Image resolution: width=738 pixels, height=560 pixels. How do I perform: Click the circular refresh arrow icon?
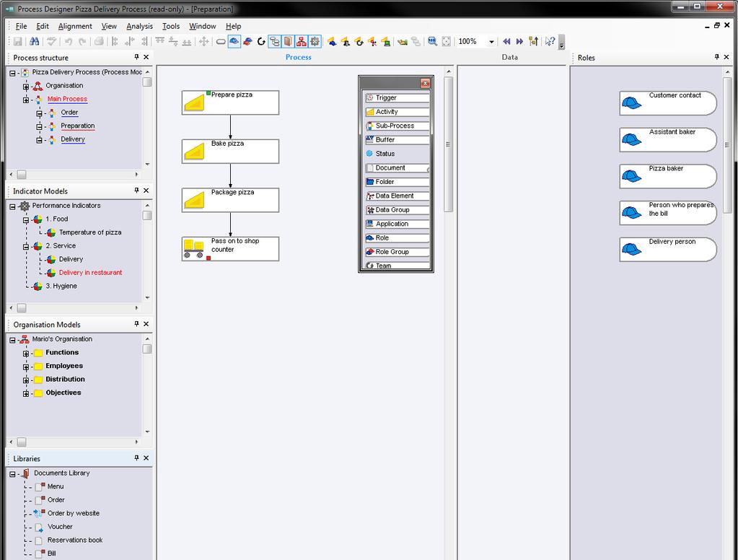tap(261, 41)
